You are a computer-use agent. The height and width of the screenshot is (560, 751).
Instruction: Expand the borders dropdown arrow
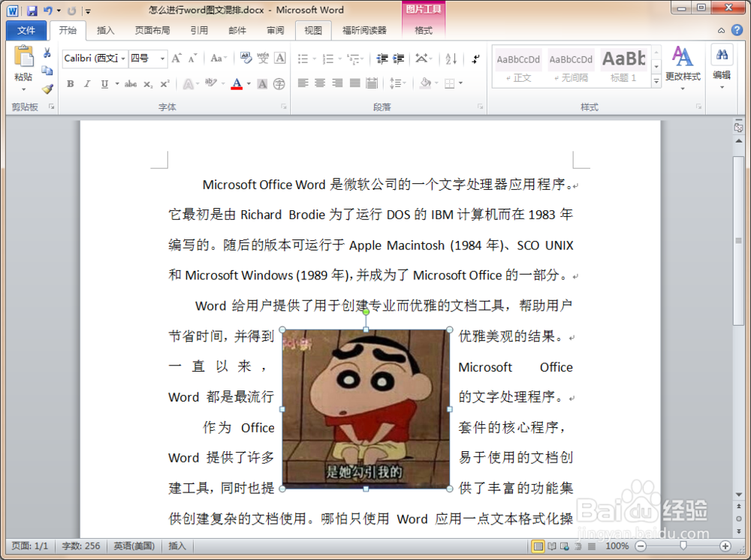click(461, 83)
